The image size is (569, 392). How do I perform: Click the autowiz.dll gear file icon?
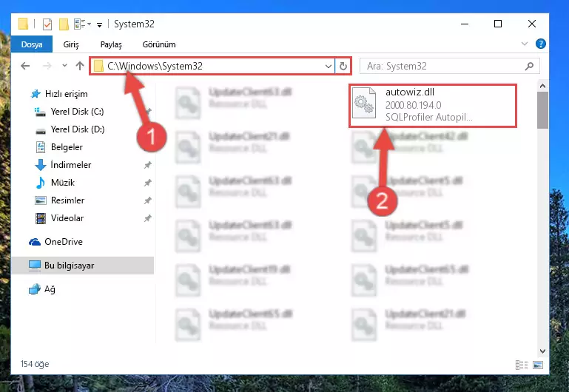click(x=363, y=103)
